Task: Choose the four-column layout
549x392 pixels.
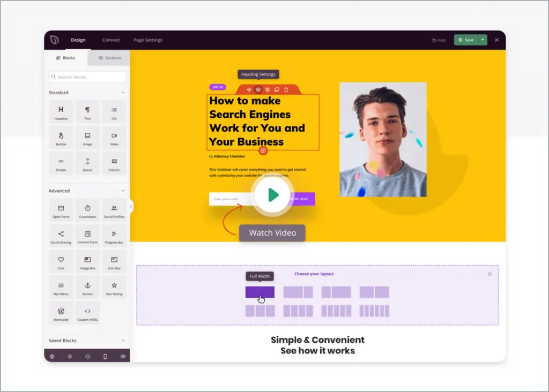Action: [298, 311]
